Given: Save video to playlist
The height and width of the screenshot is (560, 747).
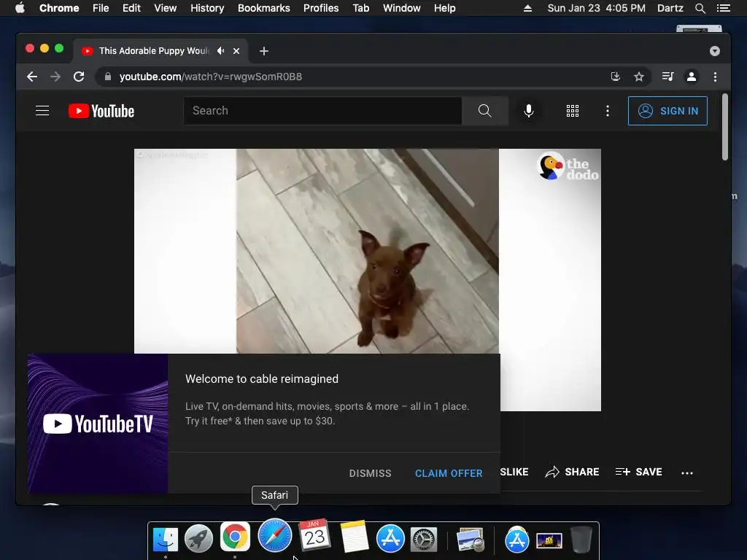Looking at the screenshot, I should [x=638, y=472].
